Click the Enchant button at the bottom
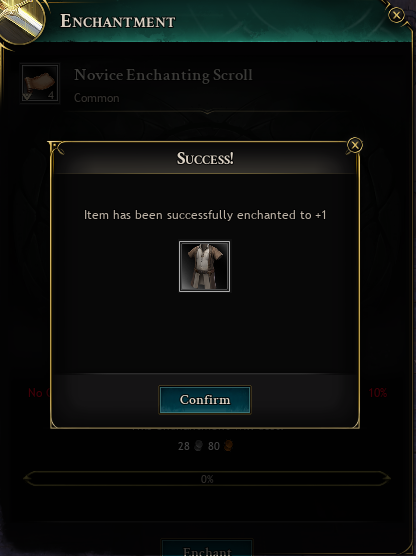416x556 pixels. [207, 548]
